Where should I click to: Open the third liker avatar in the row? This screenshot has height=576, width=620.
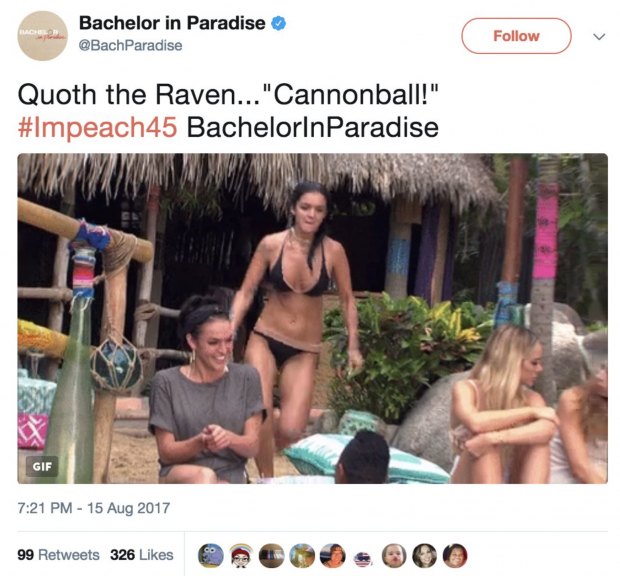click(x=272, y=555)
